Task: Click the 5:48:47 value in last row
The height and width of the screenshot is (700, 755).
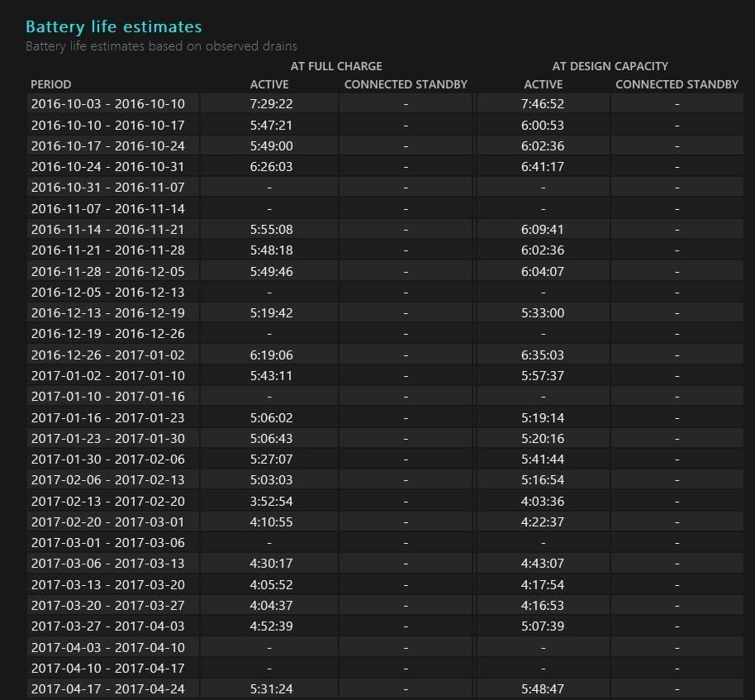Action: tap(543, 688)
